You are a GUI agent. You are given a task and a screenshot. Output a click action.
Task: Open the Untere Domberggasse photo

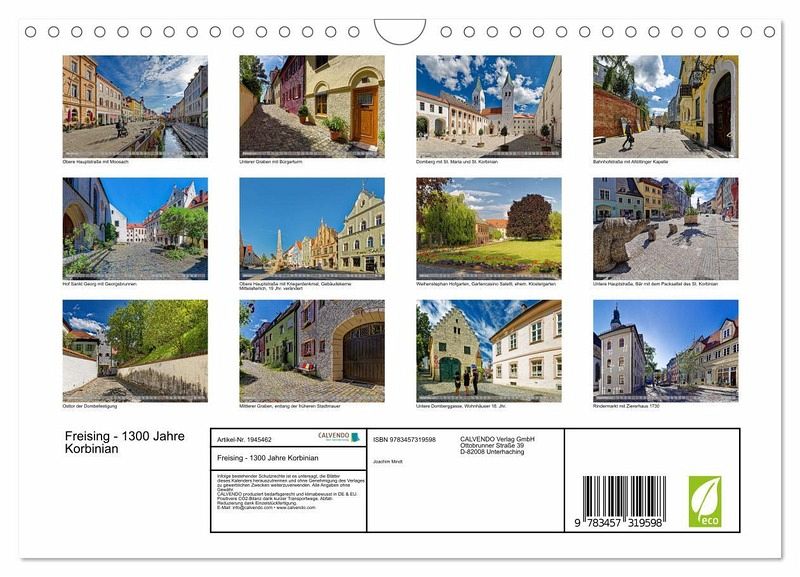click(x=489, y=351)
